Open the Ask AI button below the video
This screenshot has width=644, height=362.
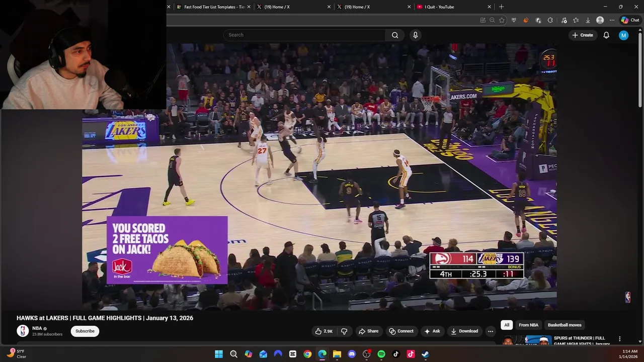[432, 331]
